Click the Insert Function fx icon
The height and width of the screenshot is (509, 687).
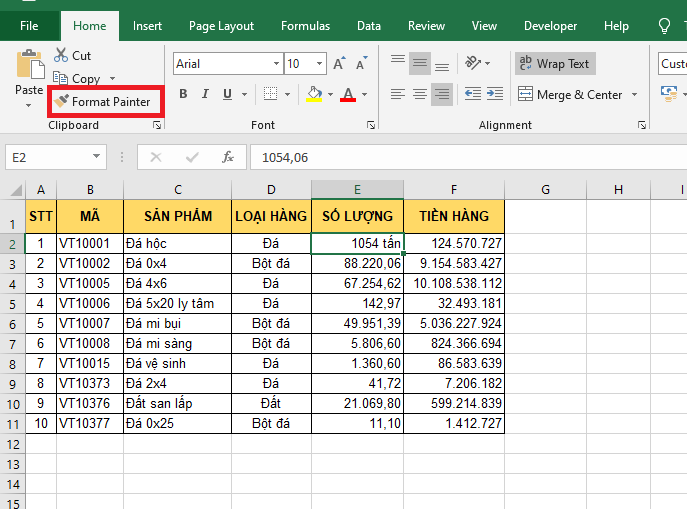[228, 157]
